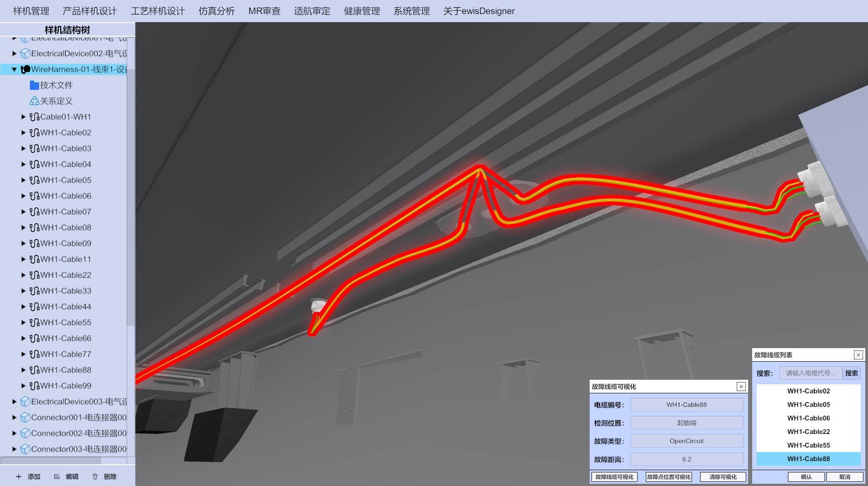Click the structure tree horizontal scrollbar
The width and height of the screenshot is (868, 486).
point(51,460)
